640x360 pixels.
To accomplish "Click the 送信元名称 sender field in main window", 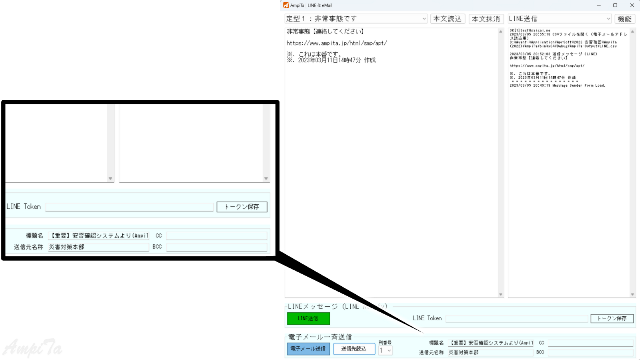I will (x=491, y=352).
